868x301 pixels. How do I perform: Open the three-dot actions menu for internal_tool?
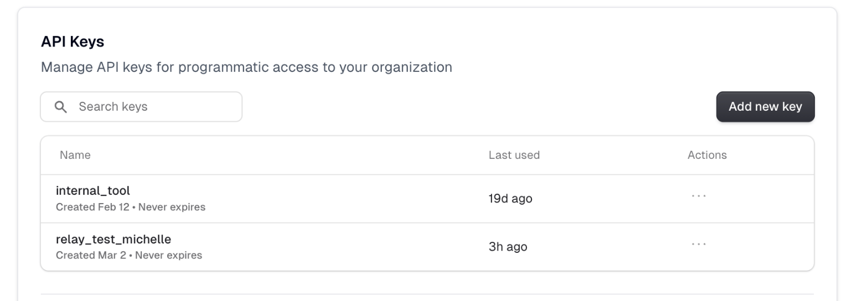699,196
